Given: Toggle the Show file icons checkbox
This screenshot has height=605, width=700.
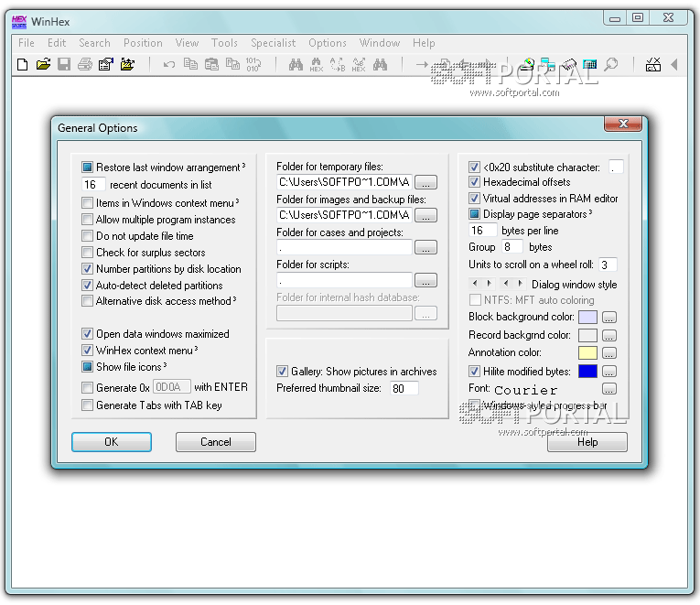Looking at the screenshot, I should [87, 367].
